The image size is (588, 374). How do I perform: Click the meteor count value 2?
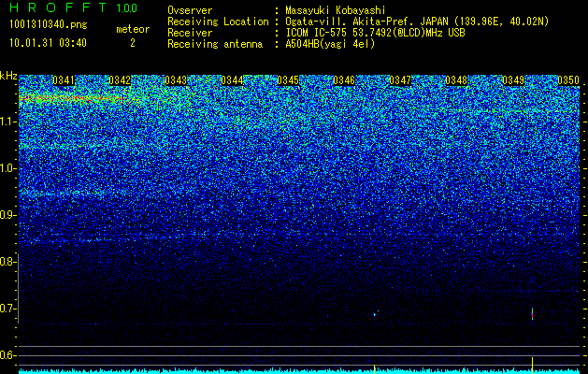pos(133,43)
